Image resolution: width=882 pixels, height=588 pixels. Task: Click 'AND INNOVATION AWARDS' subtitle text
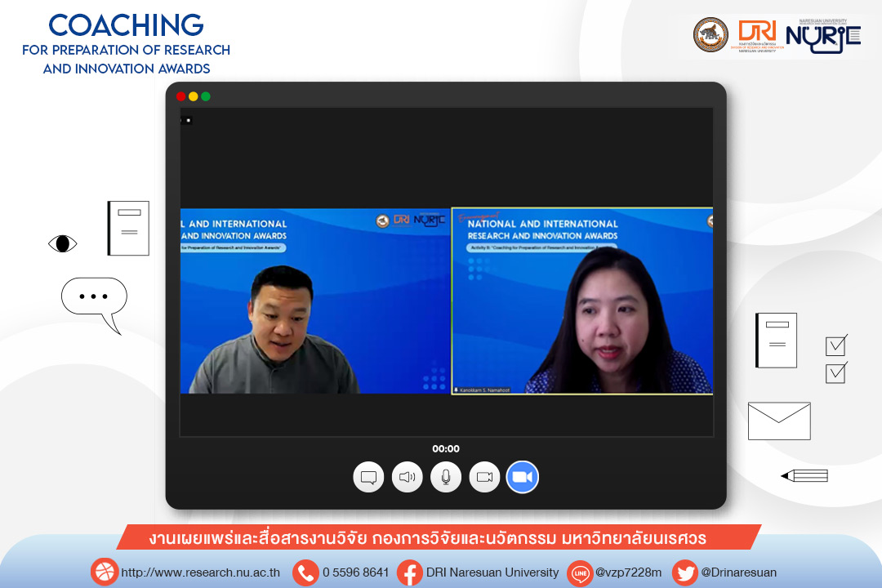[127, 69]
